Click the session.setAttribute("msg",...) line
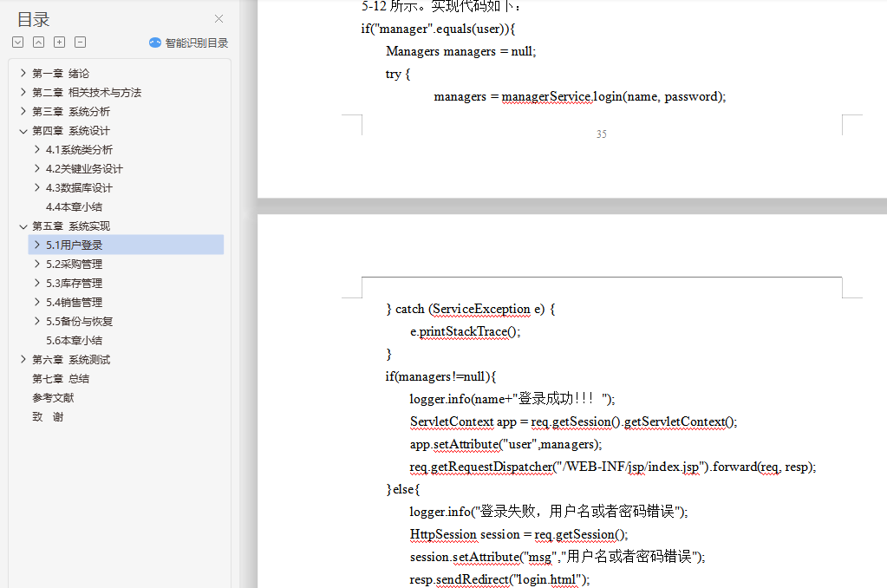Screen dimensions: 887x588 [x=558, y=557]
